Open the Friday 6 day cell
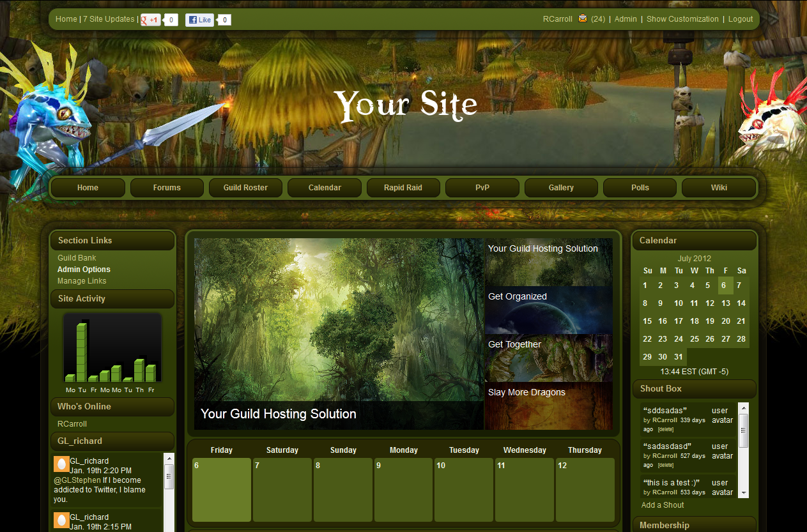The width and height of the screenshot is (807, 532). [222, 489]
